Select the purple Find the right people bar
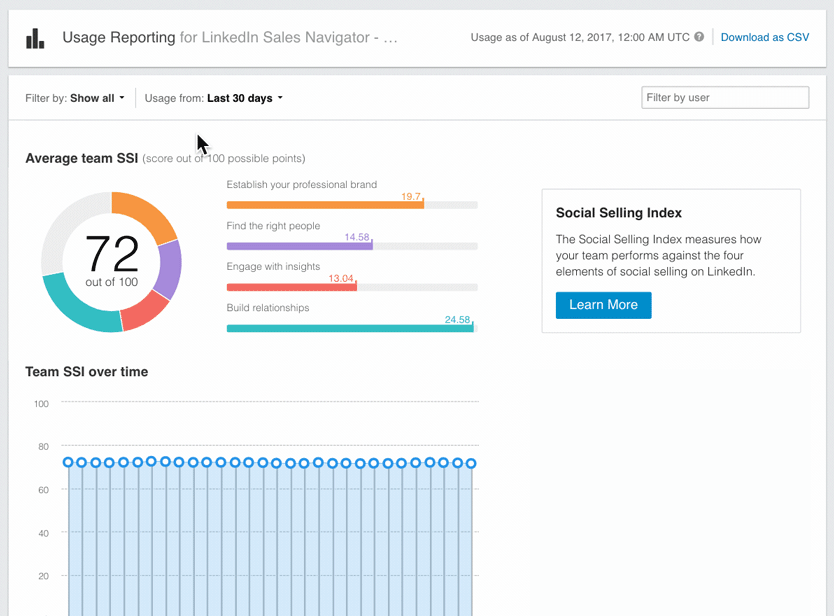 (300, 244)
